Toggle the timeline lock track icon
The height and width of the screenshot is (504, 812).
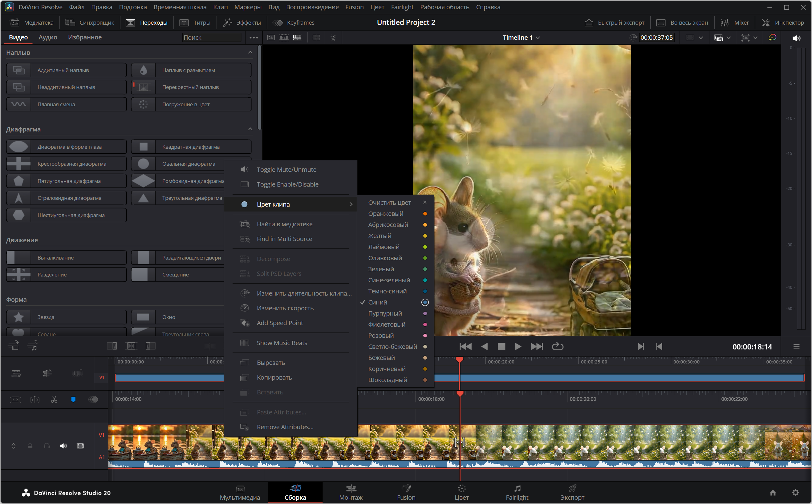click(x=30, y=446)
